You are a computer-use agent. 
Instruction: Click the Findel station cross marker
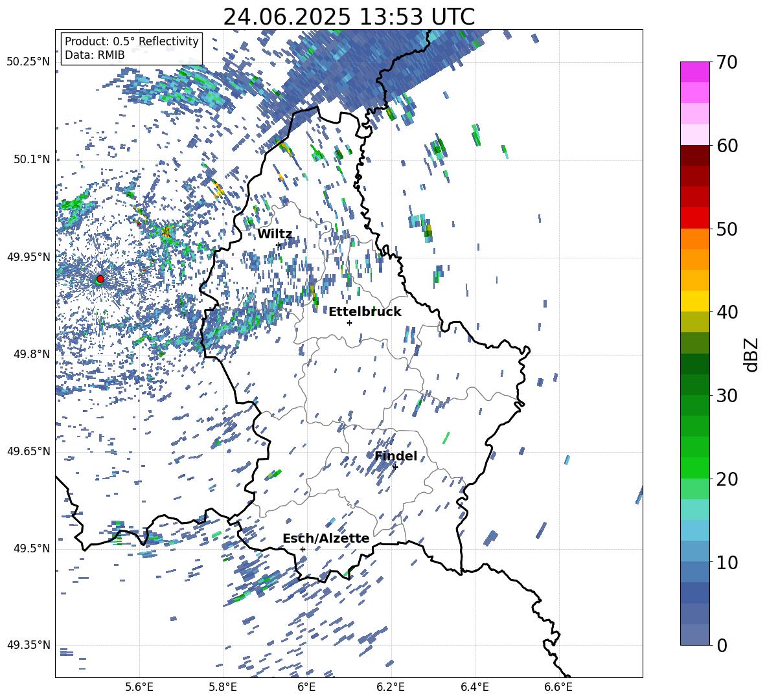(395, 468)
